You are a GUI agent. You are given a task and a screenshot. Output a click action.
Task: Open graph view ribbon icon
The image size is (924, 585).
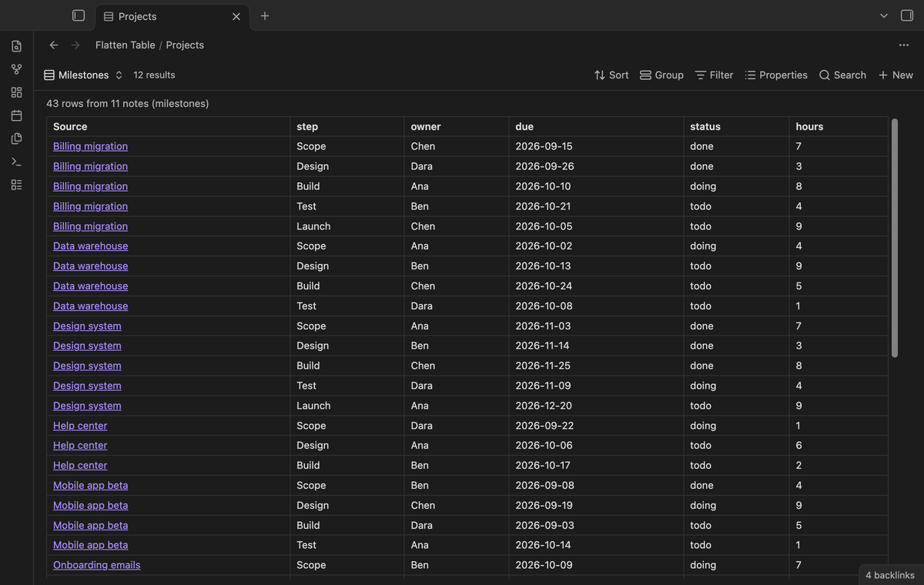[x=17, y=69]
